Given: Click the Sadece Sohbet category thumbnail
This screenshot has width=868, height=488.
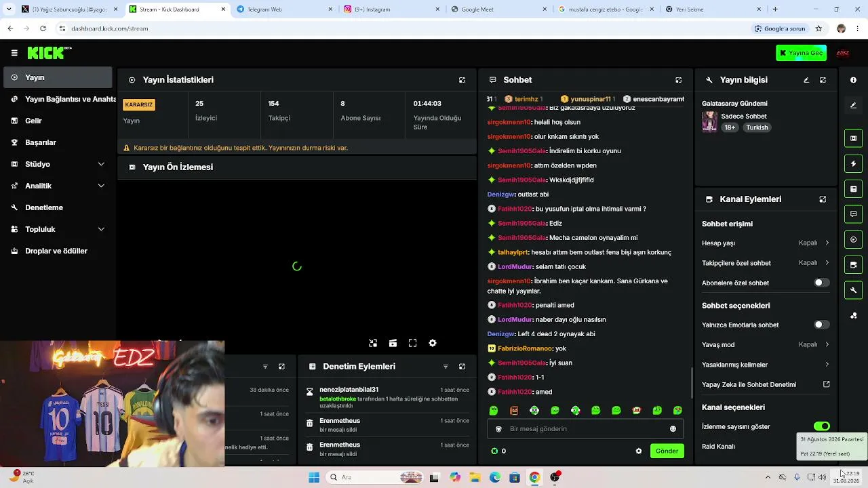Looking at the screenshot, I should [709, 122].
